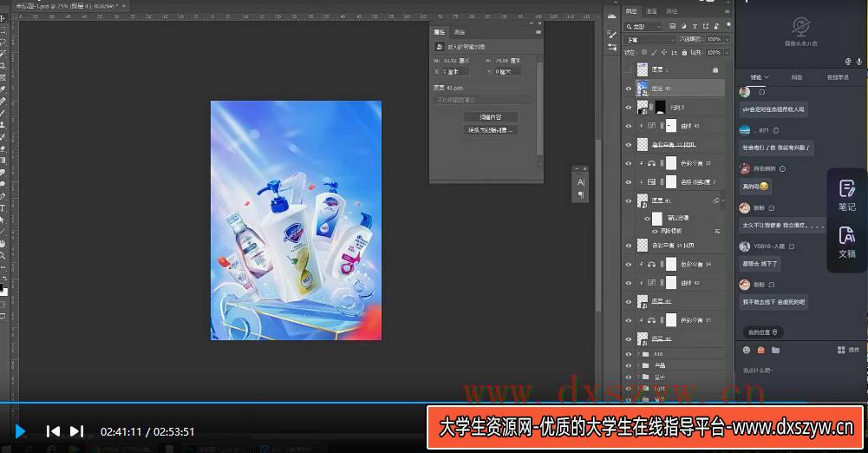Click the 转换为链接对象 button
The width and height of the screenshot is (868, 453).
(x=491, y=130)
